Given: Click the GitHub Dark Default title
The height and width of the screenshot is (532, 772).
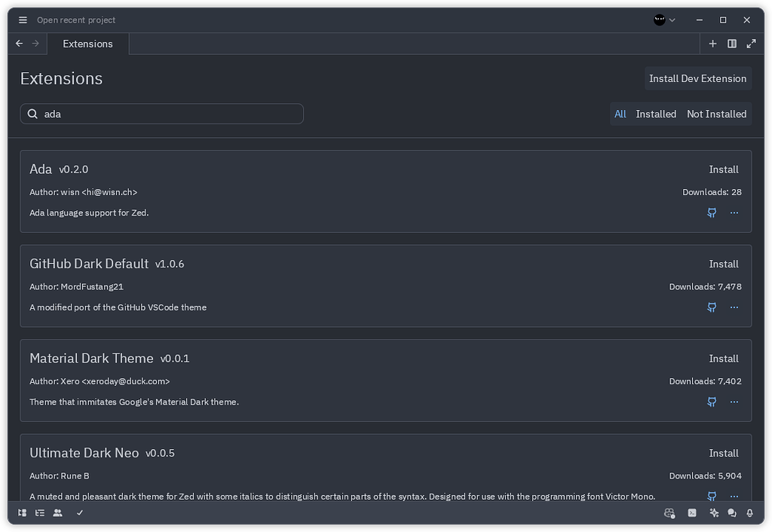Looking at the screenshot, I should point(89,263).
